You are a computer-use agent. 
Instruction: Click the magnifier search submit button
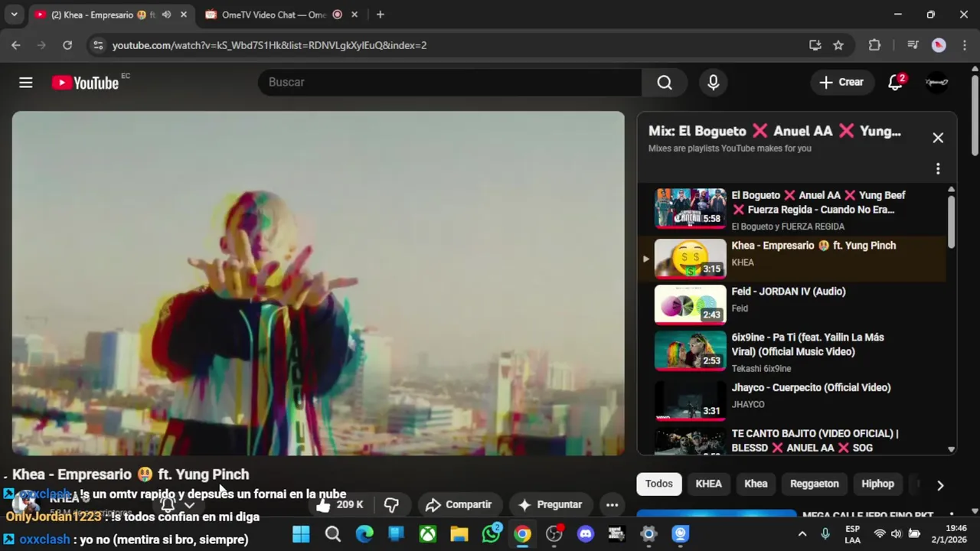[665, 83]
